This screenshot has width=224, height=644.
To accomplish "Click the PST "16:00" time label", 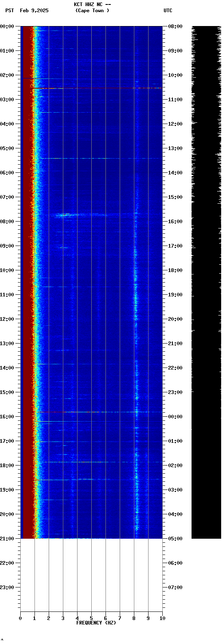I will [x=7, y=417].
